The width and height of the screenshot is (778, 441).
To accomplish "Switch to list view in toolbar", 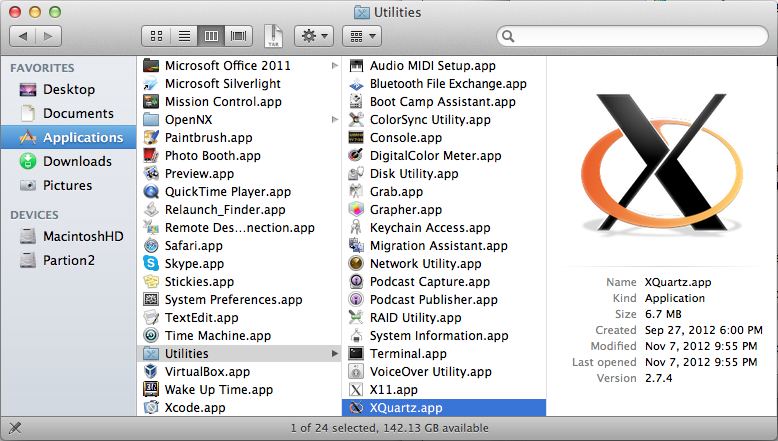I will point(184,36).
